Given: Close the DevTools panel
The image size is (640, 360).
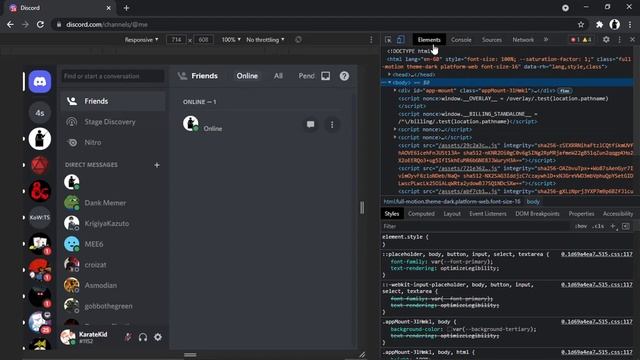Looking at the screenshot, I should pyautogui.click(x=632, y=40).
